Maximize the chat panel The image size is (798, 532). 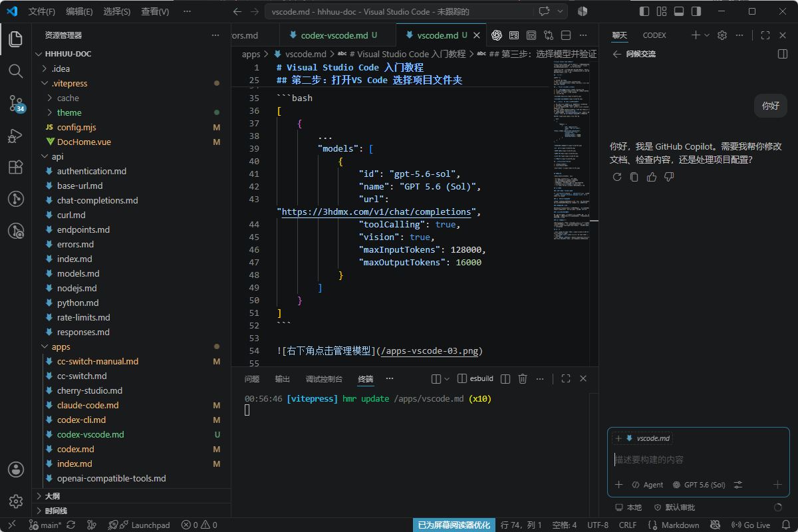pyautogui.click(x=765, y=35)
